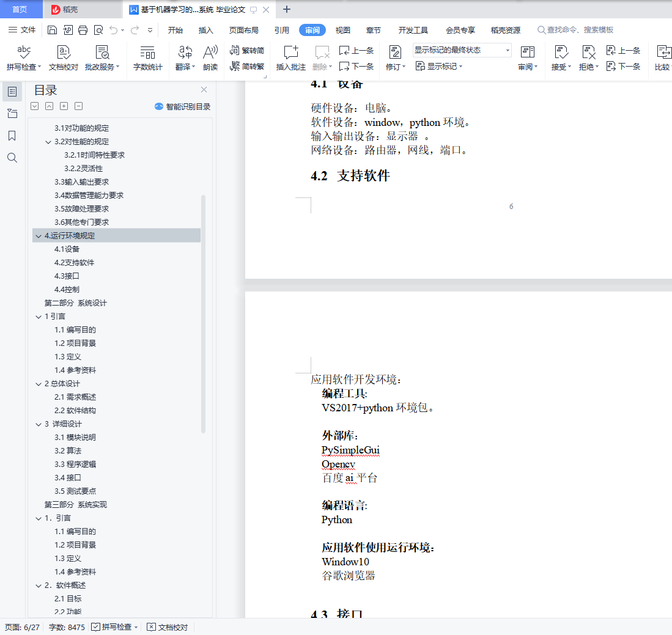Open 字数统计 word count tool

pos(147,58)
